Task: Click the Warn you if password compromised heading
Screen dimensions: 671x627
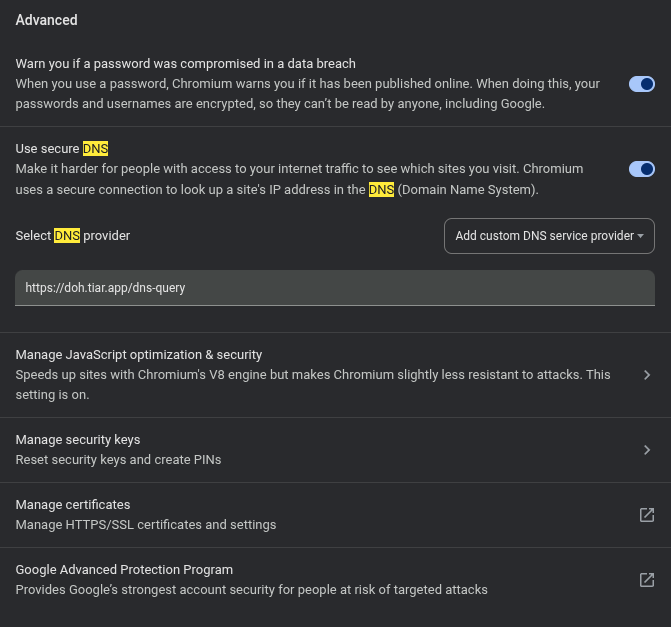Action: click(186, 64)
